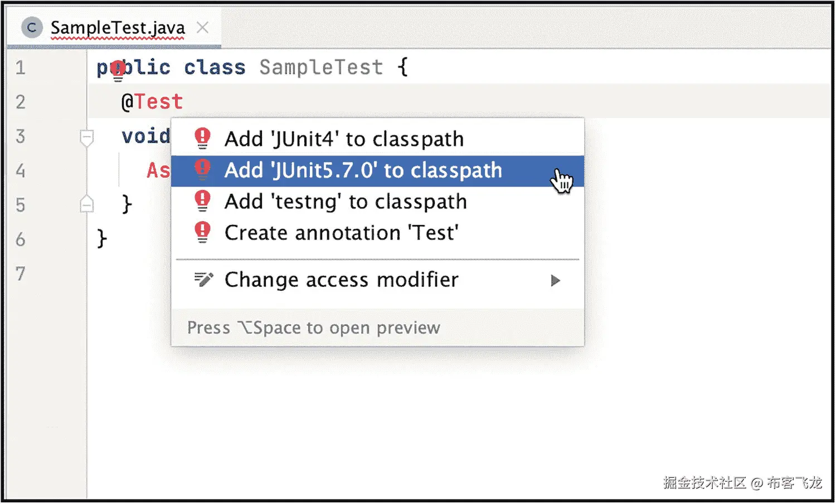
Task: Close the SampleTest.java editor tab
Action: [203, 27]
